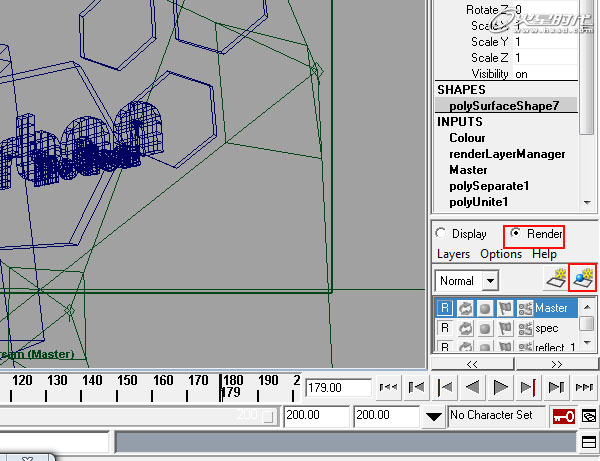600x461 pixels.
Task: Select the polyUnite1 input node
Action: tap(479, 202)
